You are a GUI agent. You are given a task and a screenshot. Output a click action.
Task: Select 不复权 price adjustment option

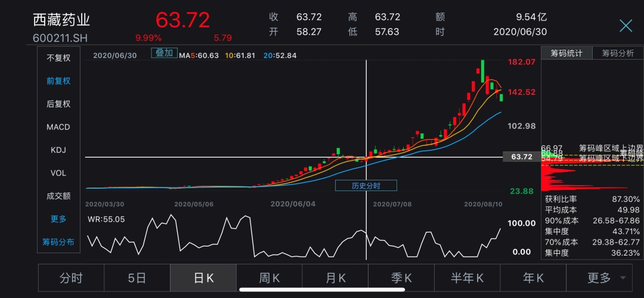(58, 58)
